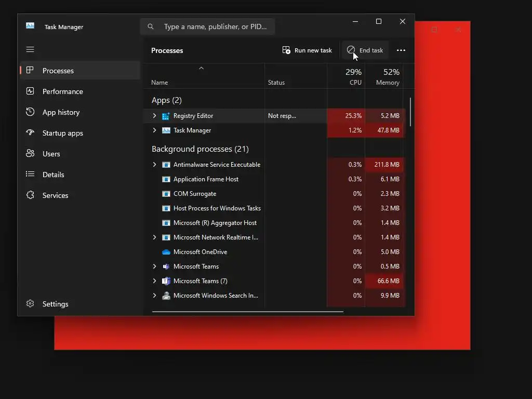Image resolution: width=532 pixels, height=399 pixels.
Task: Click the 211.8 MB memory cell
Action: point(384,165)
